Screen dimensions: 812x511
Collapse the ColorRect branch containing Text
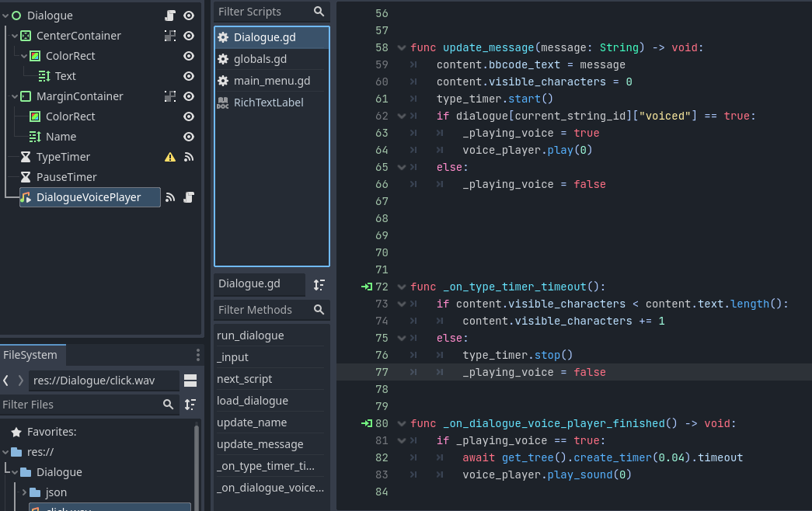pyautogui.click(x=24, y=56)
